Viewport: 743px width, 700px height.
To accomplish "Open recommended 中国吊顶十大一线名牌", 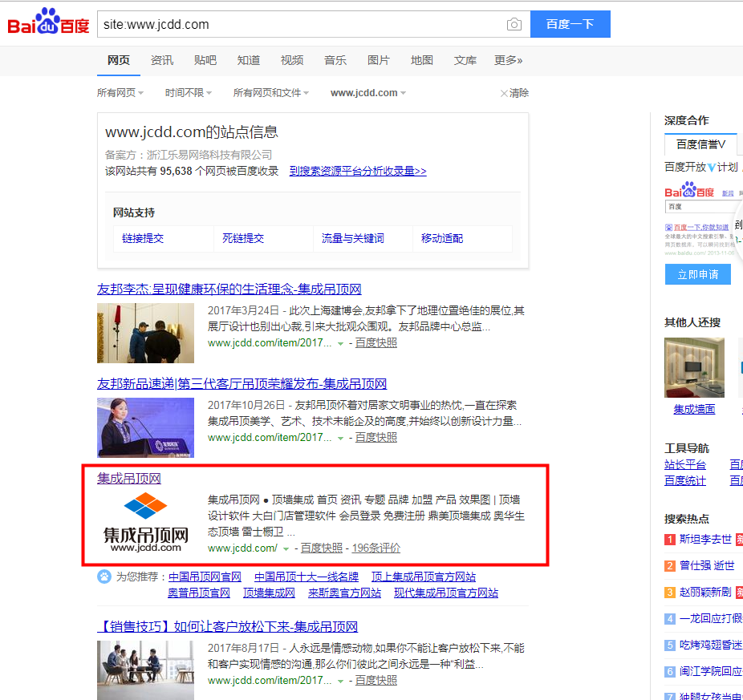I will point(307,577).
